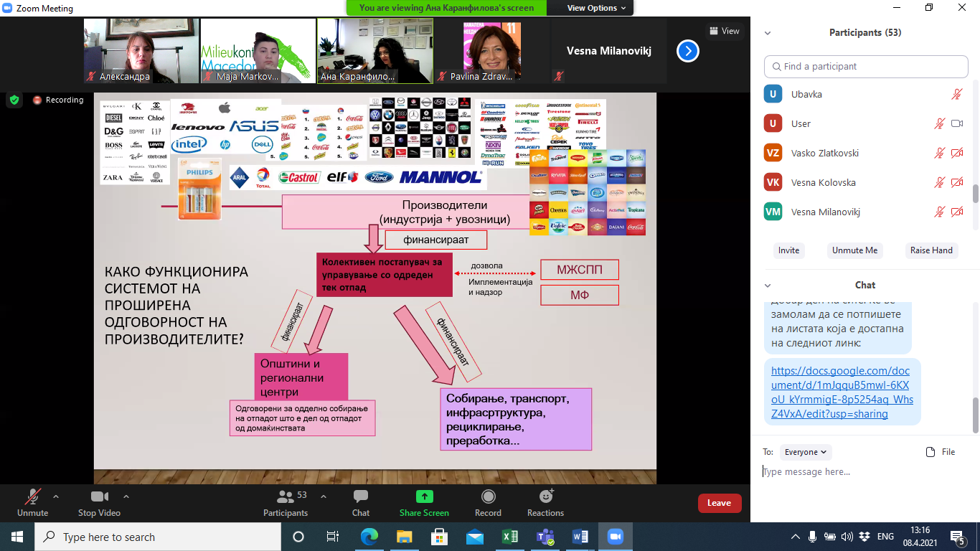Open Participants panel icon with 53 count

[286, 502]
